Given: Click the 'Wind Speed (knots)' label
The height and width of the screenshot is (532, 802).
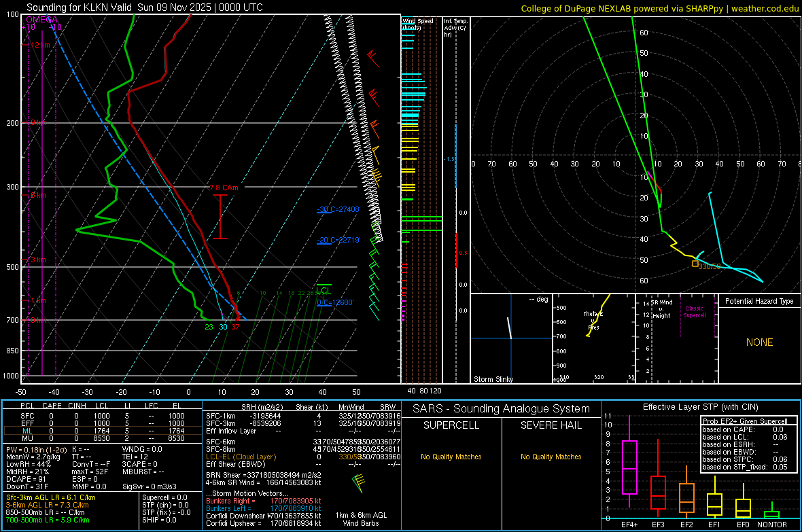Looking at the screenshot, I should [417, 24].
